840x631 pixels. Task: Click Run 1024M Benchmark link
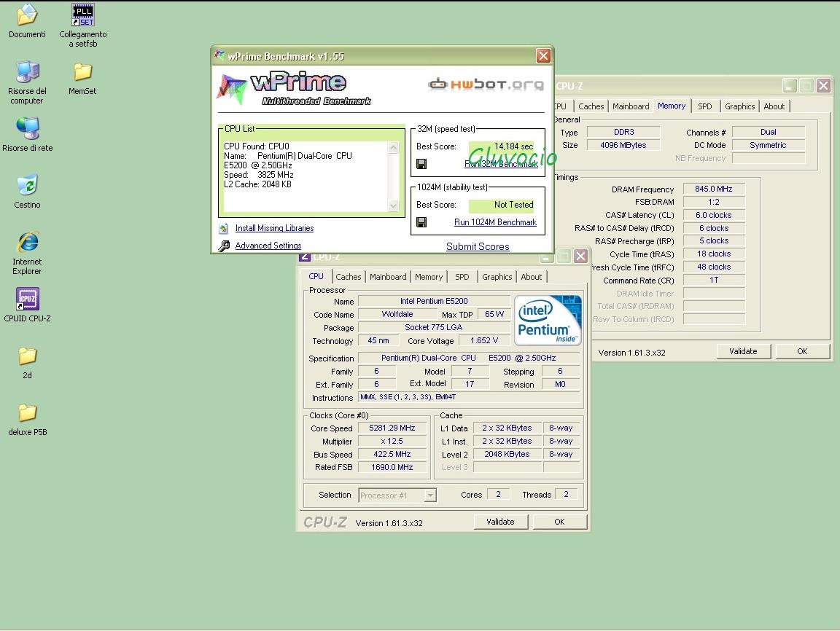(x=495, y=222)
